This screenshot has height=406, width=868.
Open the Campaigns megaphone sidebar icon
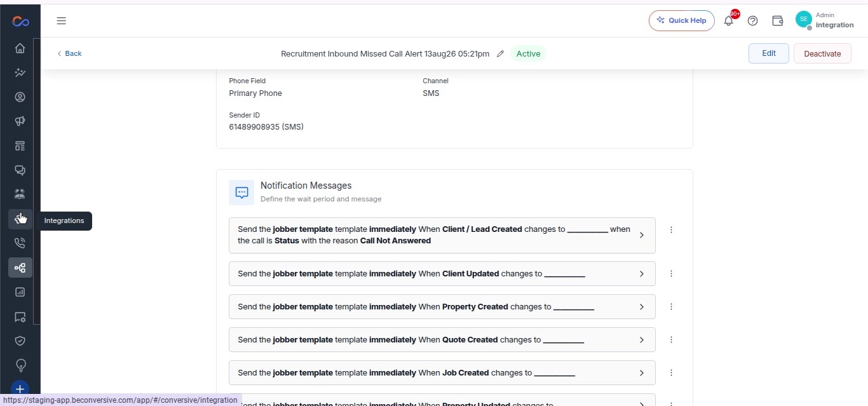tap(20, 121)
